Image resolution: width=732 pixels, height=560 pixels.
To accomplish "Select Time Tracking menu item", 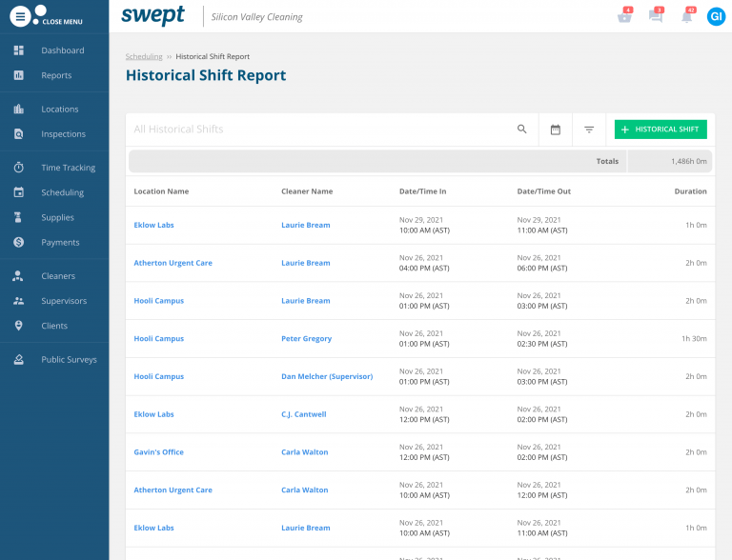I will [69, 168].
